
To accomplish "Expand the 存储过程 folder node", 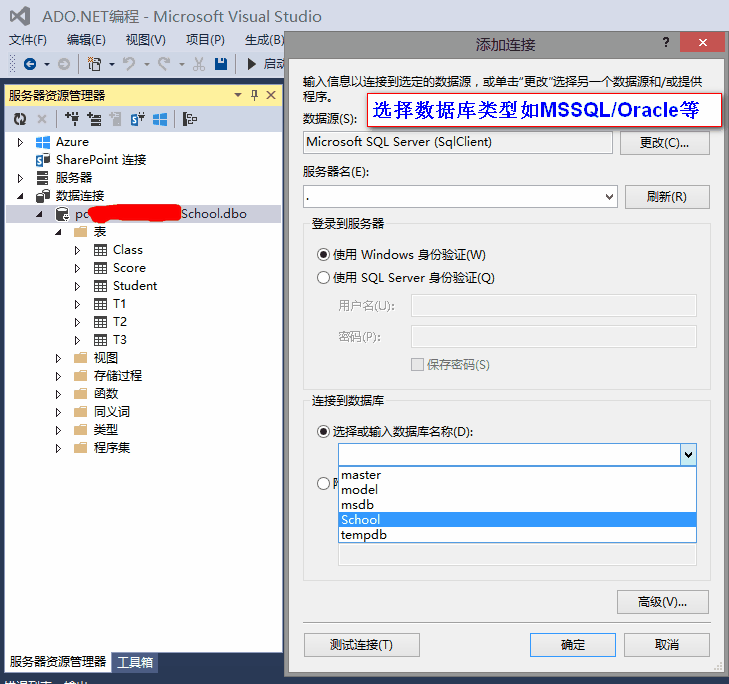I will click(x=58, y=376).
